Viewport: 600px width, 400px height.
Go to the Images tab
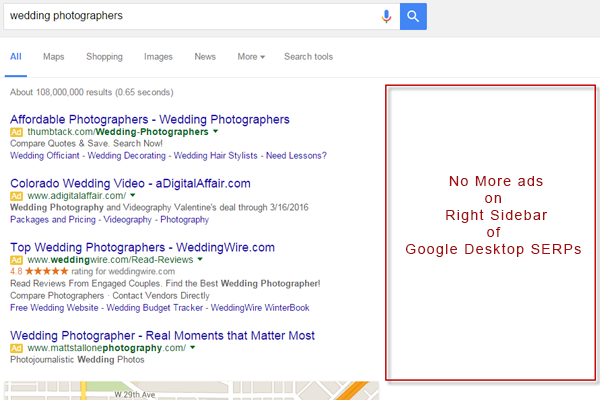coord(158,57)
